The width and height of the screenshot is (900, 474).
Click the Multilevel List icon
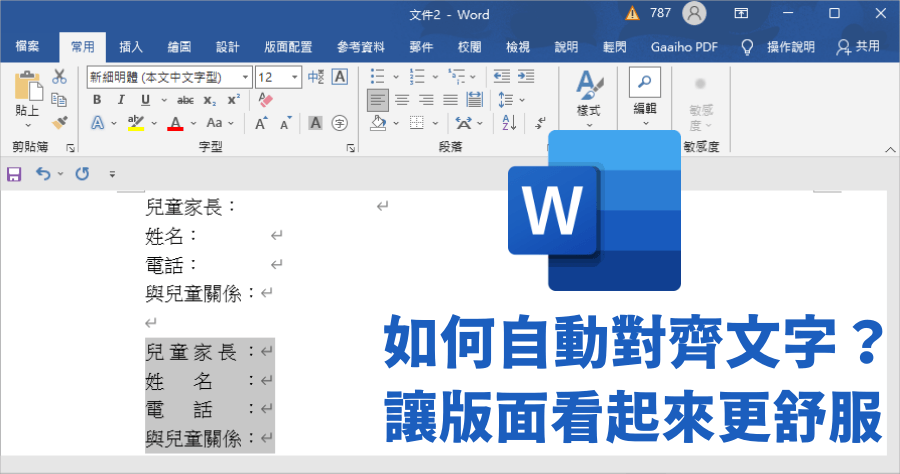click(x=457, y=76)
